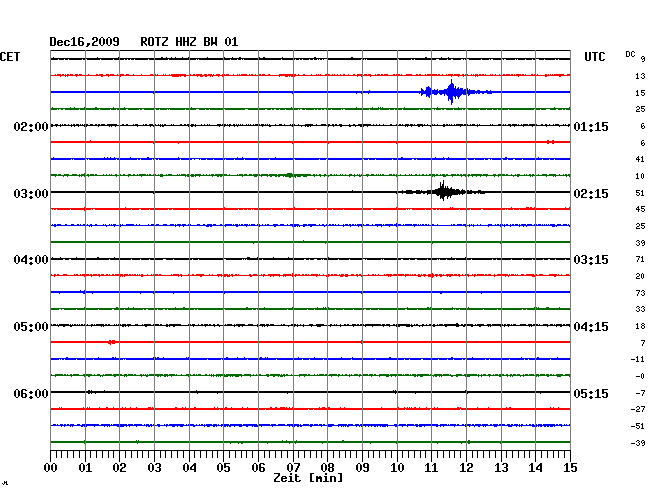Click DC value 73 in right column
This screenshot has width=650, height=494.
coord(640,293)
